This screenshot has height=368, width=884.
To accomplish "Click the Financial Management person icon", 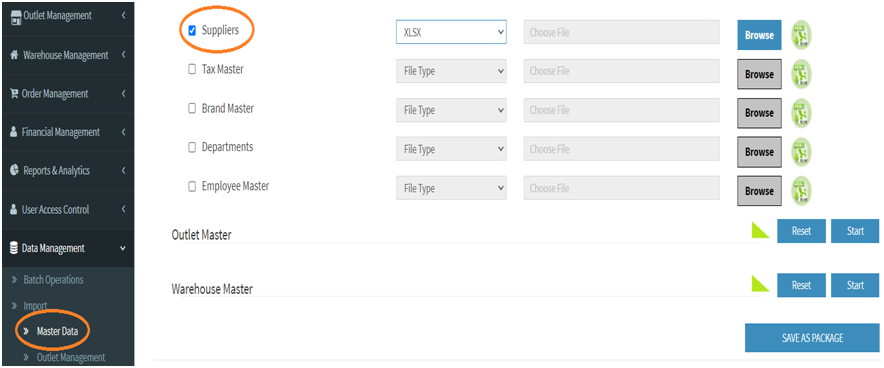I will click(x=14, y=132).
